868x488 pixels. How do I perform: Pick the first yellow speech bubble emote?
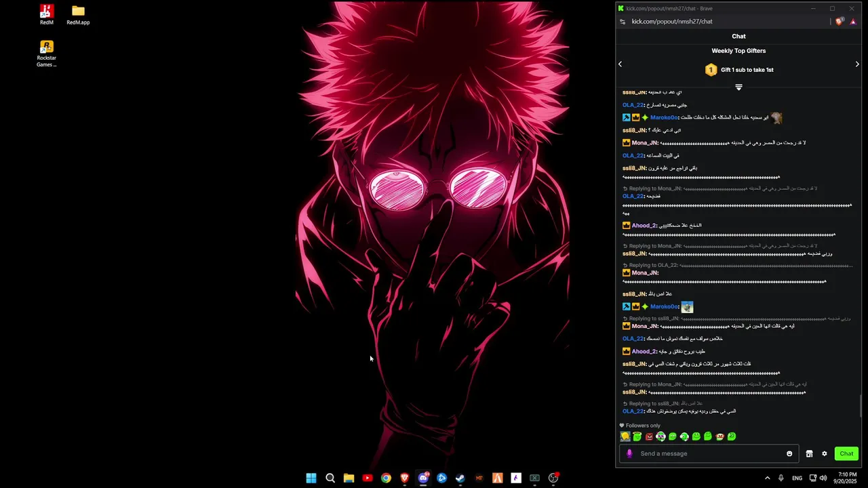point(625,436)
